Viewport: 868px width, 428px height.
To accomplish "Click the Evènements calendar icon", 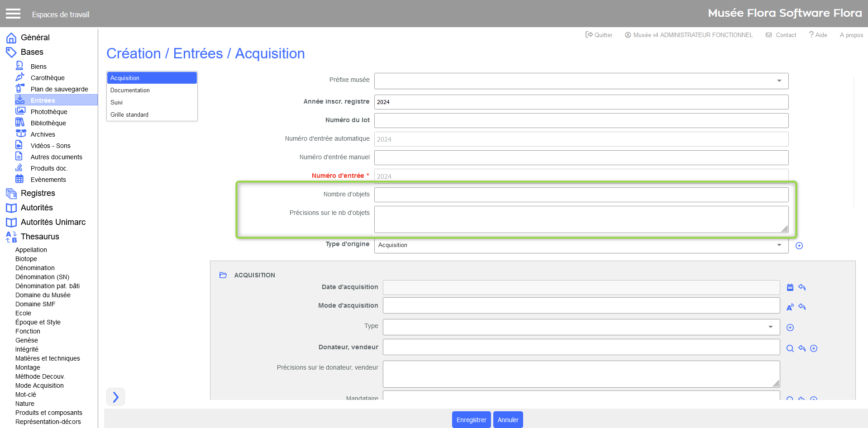I will (x=19, y=179).
